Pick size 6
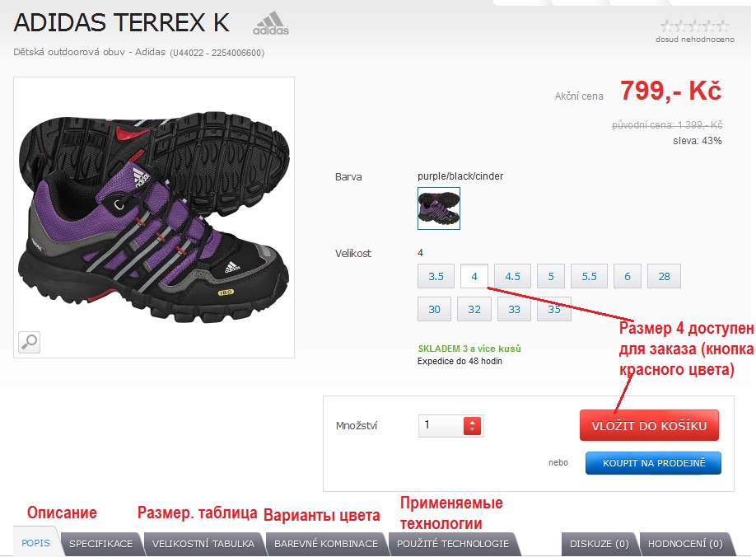Screen dimensions: 756x557 [628, 276]
